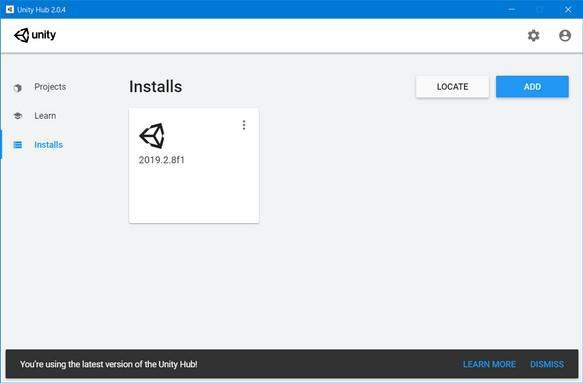Screen dimensions: 583x383
Task: Open the settings gear icon
Action: 534,35
